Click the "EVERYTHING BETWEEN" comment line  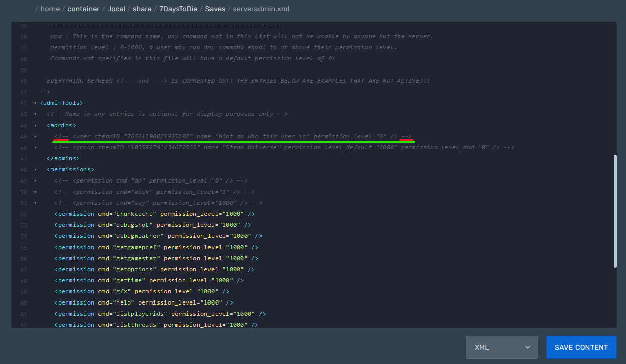(x=238, y=81)
